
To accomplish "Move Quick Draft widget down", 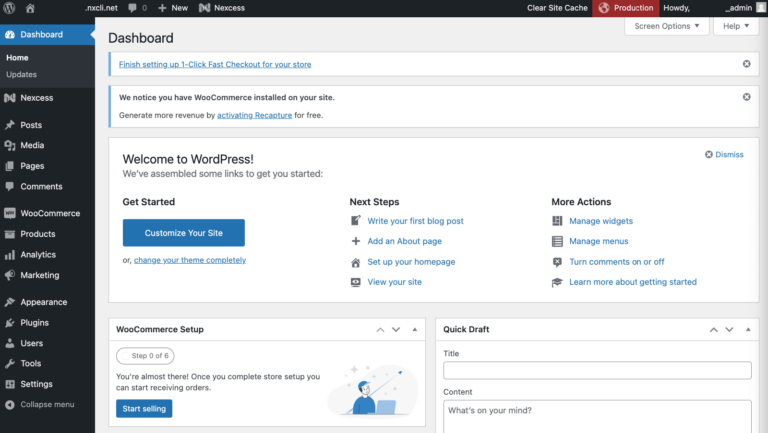I will (729, 330).
